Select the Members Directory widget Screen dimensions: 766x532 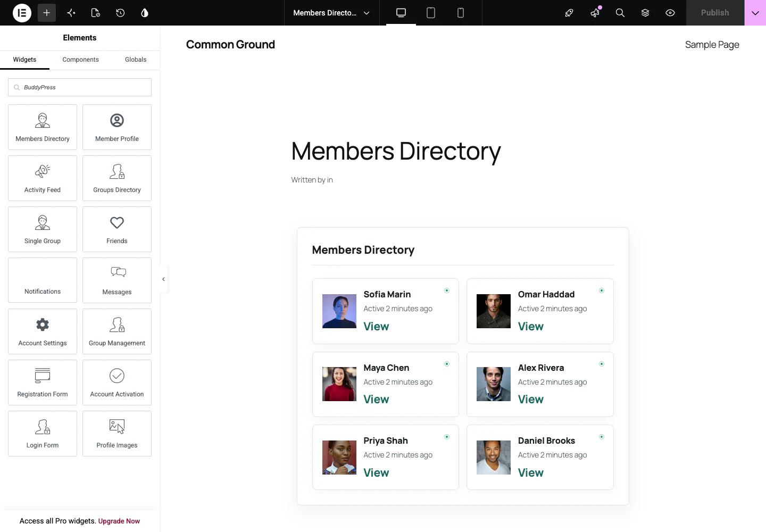(43, 127)
